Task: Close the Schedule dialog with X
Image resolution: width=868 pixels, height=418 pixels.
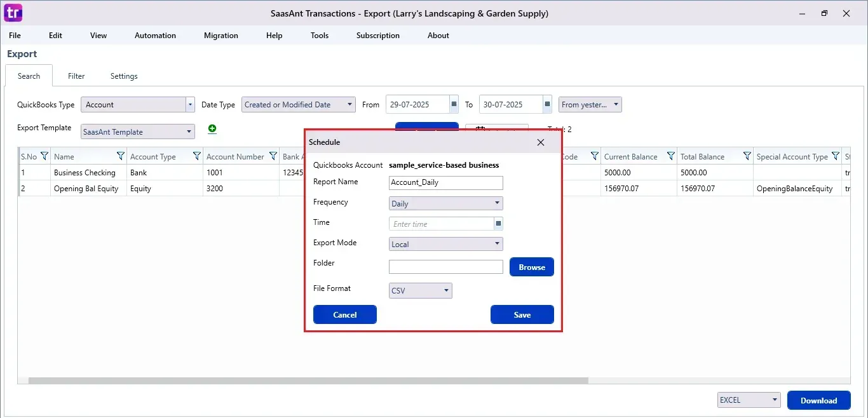Action: tap(541, 142)
